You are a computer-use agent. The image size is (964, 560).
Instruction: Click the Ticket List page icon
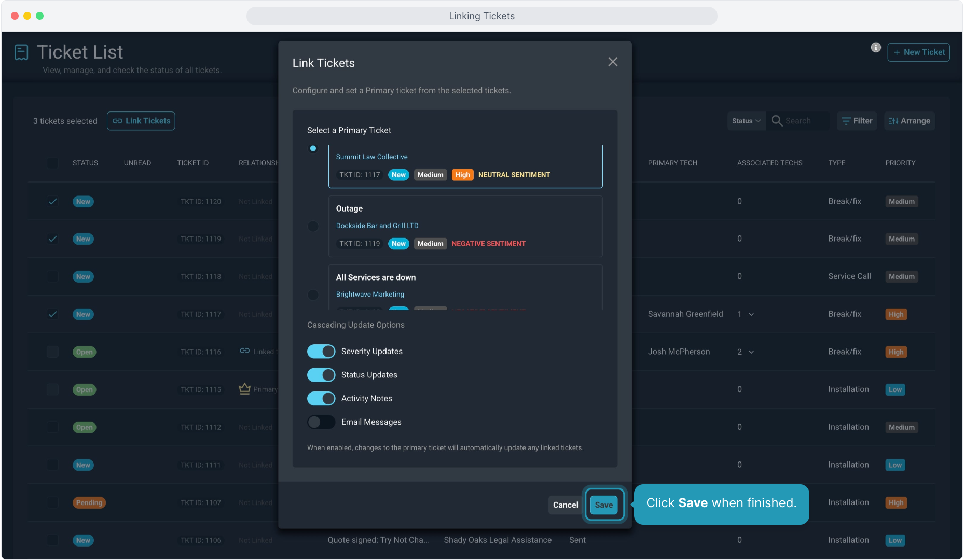(x=21, y=52)
